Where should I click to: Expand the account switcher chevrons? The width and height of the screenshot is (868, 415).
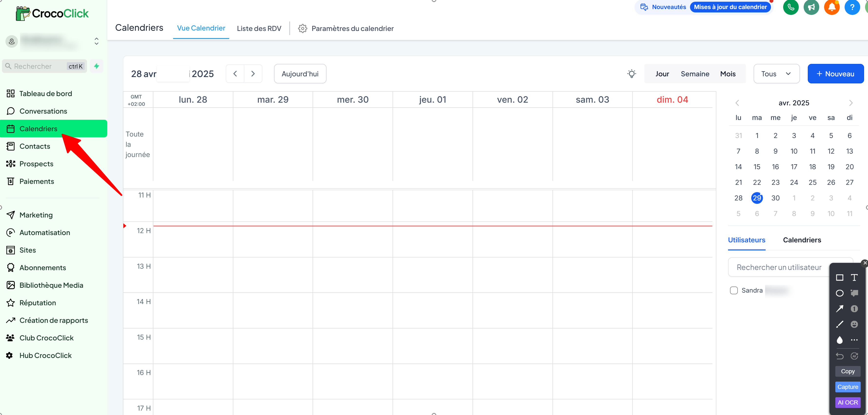point(96,41)
